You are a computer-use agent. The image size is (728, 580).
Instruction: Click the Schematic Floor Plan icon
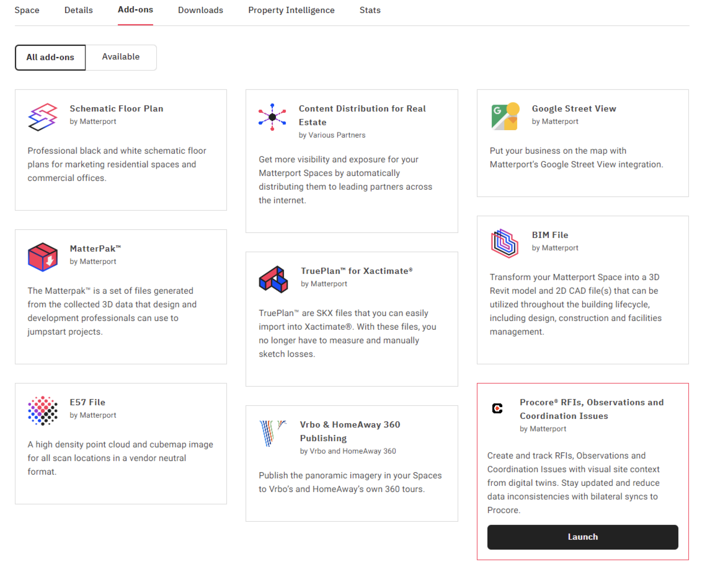[42, 117]
